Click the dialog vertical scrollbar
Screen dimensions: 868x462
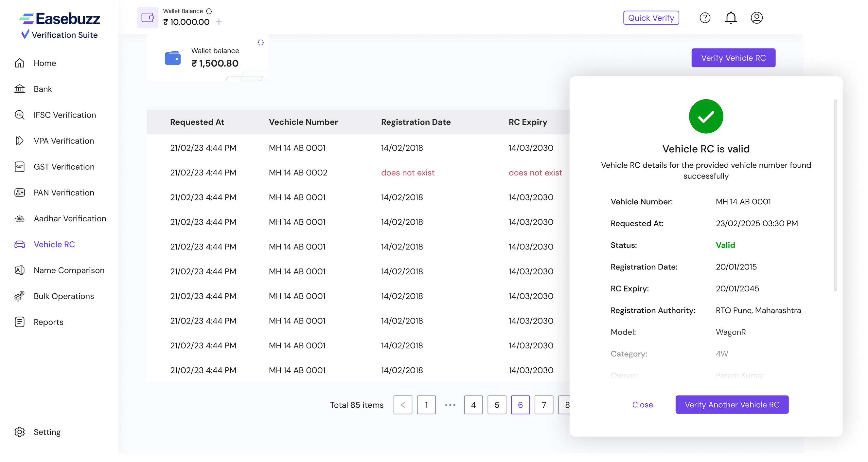tap(835, 195)
